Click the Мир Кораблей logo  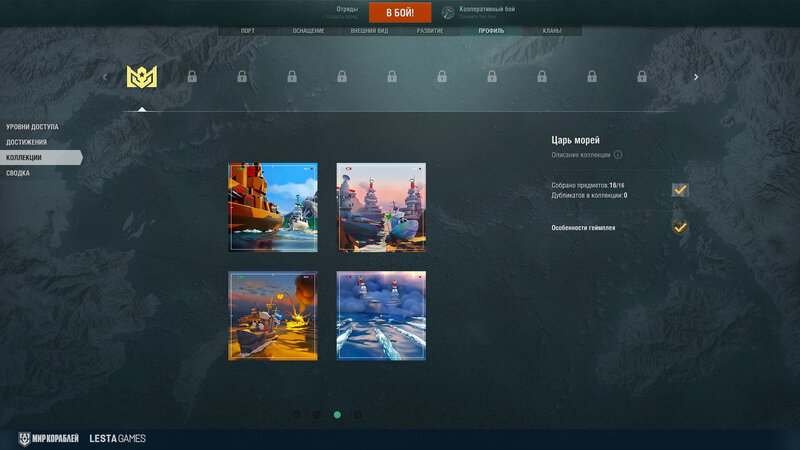[x=48, y=438]
